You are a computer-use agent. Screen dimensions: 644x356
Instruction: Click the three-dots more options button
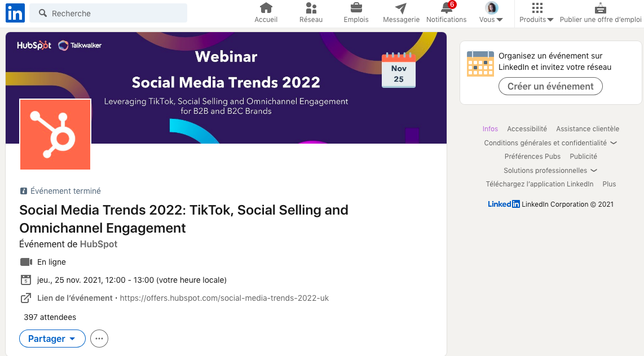click(99, 339)
